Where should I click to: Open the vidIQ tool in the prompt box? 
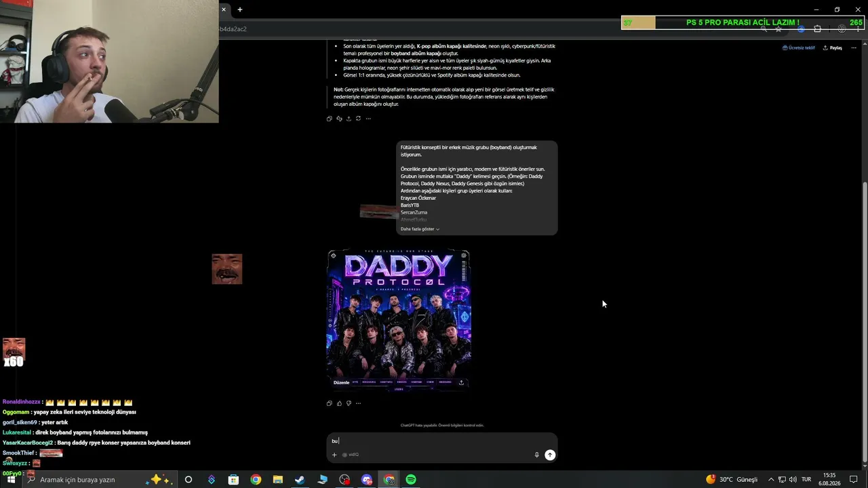[x=351, y=455]
